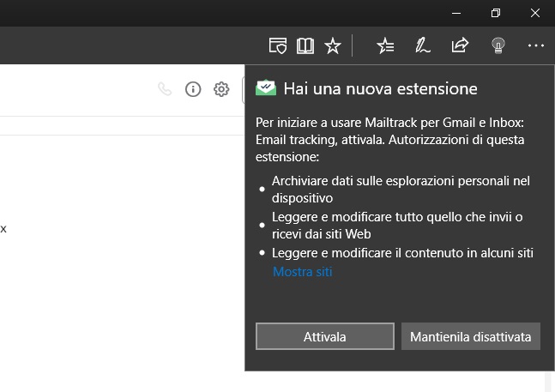Click the 'Hai una nuova estensione' heading
The width and height of the screenshot is (555, 392).
(380, 88)
